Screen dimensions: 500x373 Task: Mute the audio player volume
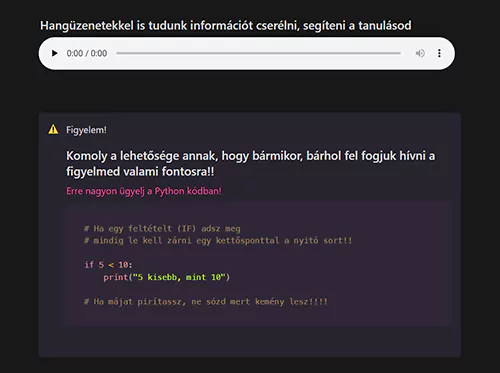coord(420,53)
